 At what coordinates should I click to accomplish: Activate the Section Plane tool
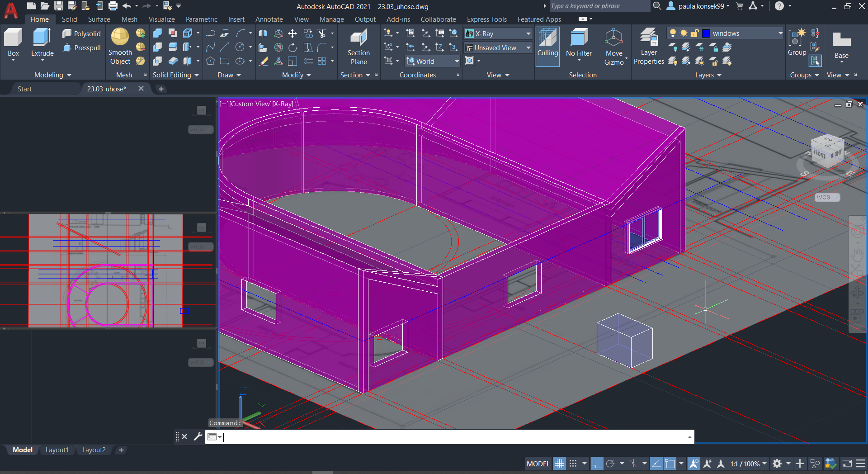click(359, 47)
